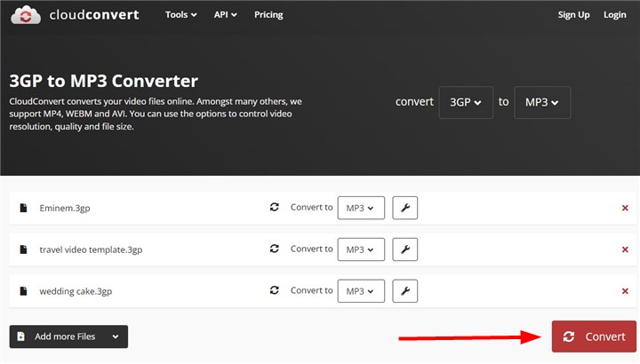Image resolution: width=640 pixels, height=364 pixels.
Task: Click Sign Up link
Action: (x=573, y=15)
